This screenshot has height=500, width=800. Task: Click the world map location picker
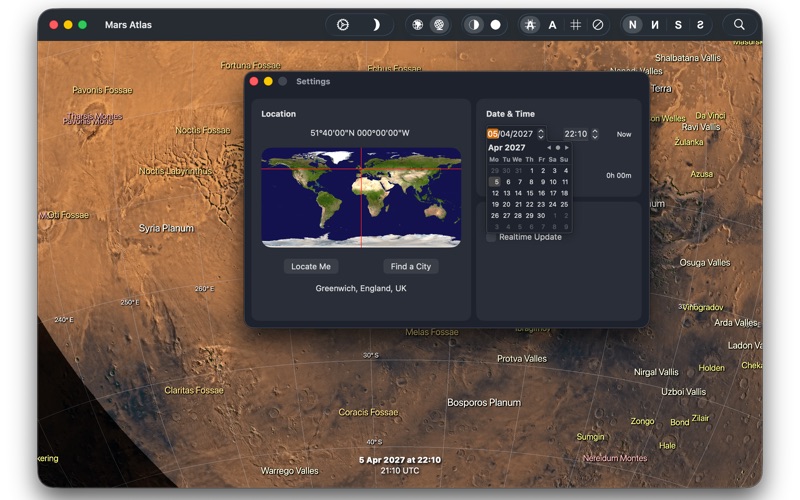(361, 197)
